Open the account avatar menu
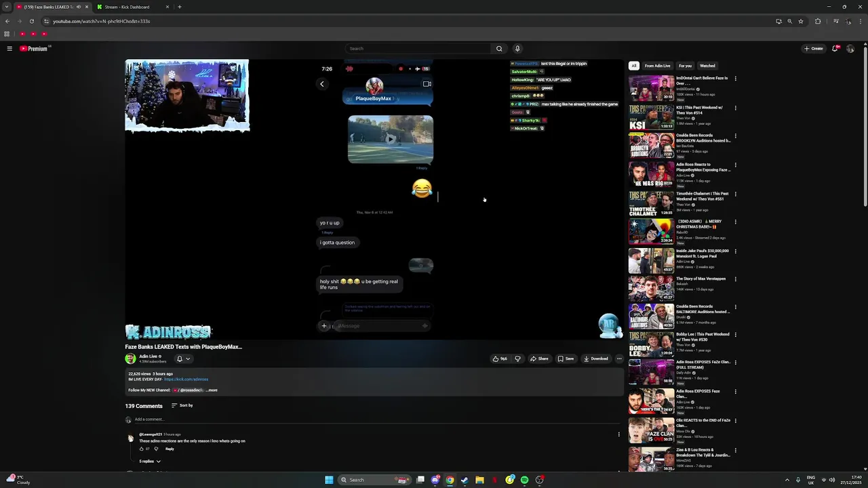Screen dimensions: 868x488 [x=850, y=49]
